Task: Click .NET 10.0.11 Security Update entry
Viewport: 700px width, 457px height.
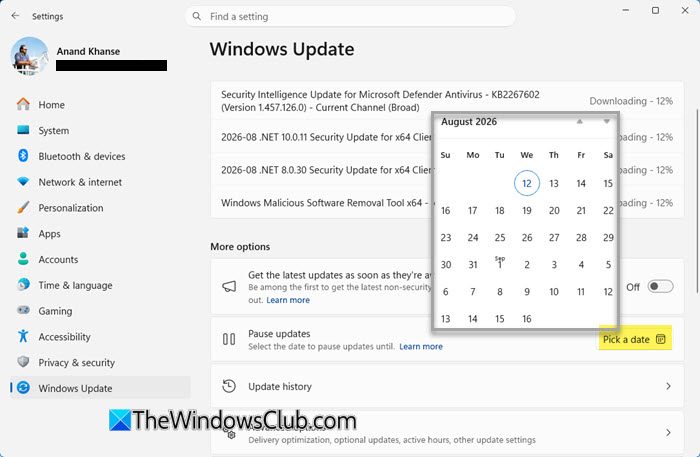Action: pos(326,137)
